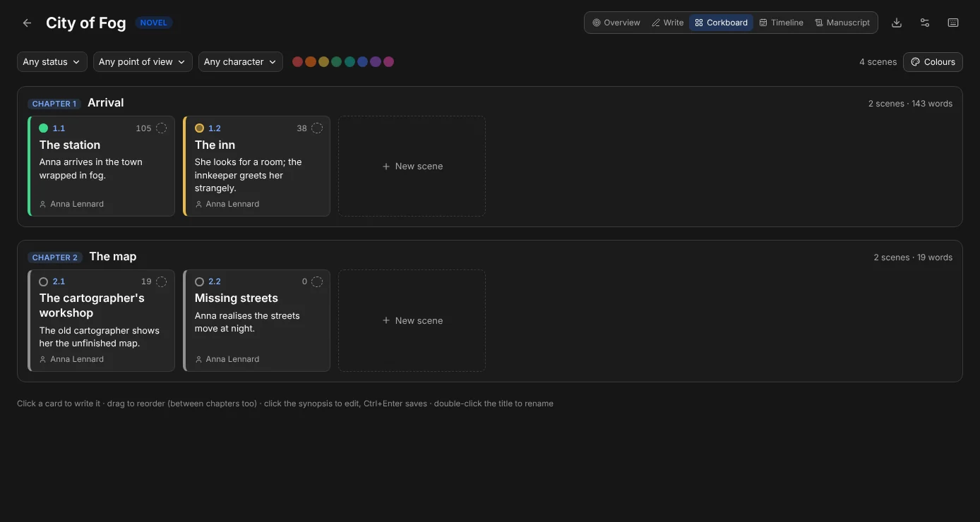
Task: Open the settings sliders icon
Action: click(925, 23)
